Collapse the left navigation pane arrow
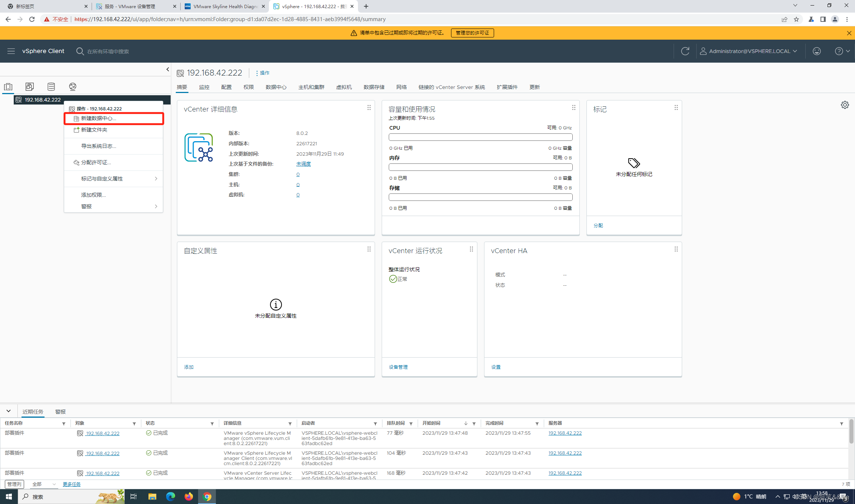Viewport: 855px width, 504px height. pyautogui.click(x=168, y=69)
